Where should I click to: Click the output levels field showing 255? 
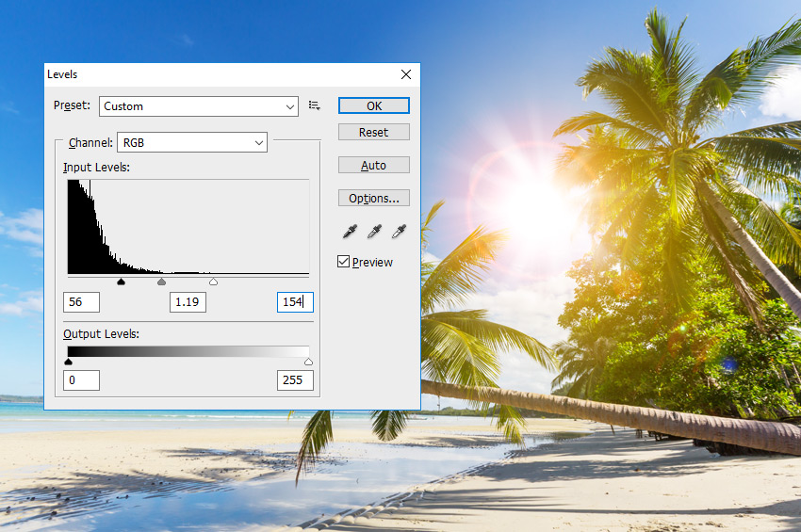(295, 380)
